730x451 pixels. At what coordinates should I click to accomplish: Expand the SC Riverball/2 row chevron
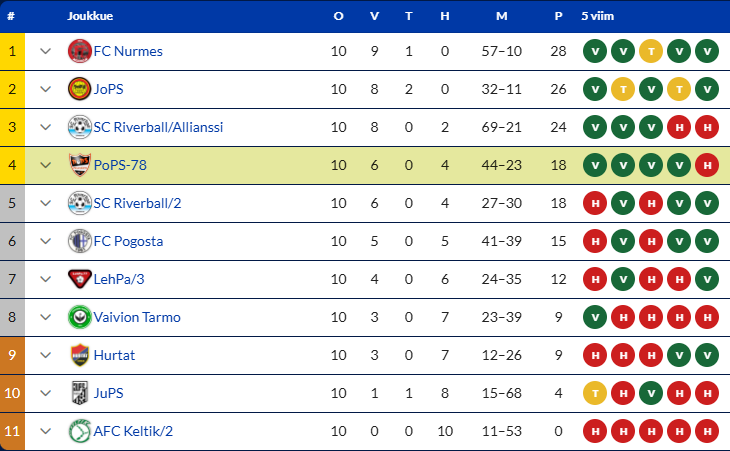(45, 203)
